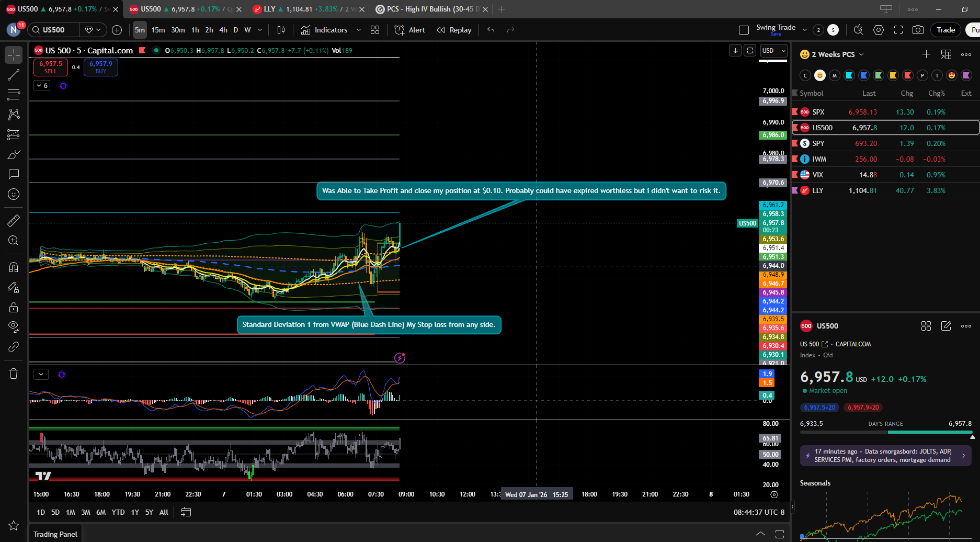Open the layout grid selector icon
The height and width of the screenshot is (542, 980).
pyautogui.click(x=375, y=30)
